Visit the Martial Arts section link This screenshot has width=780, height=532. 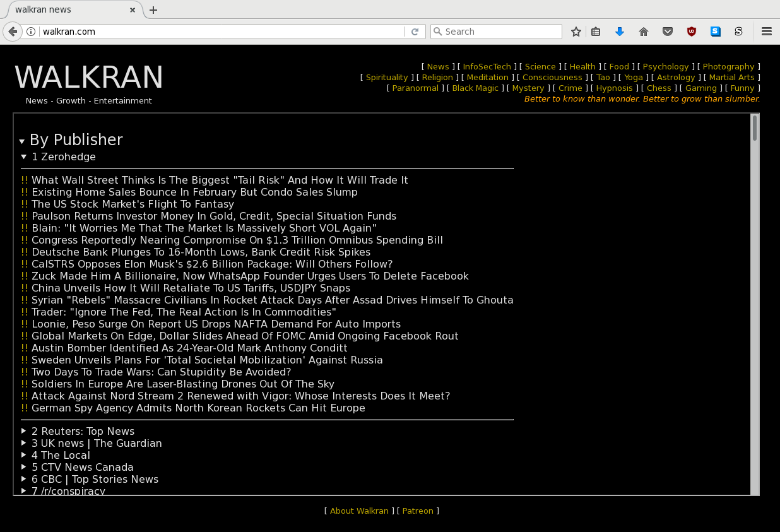coord(731,77)
